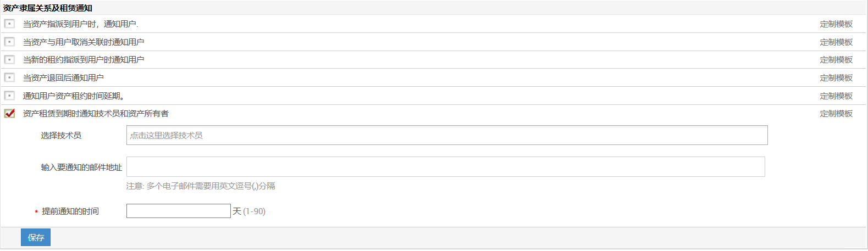This screenshot has height=251, width=868.
Task: Toggle 当新的租约指派到用户时通知用户 checkbox
Action: pos(9,59)
